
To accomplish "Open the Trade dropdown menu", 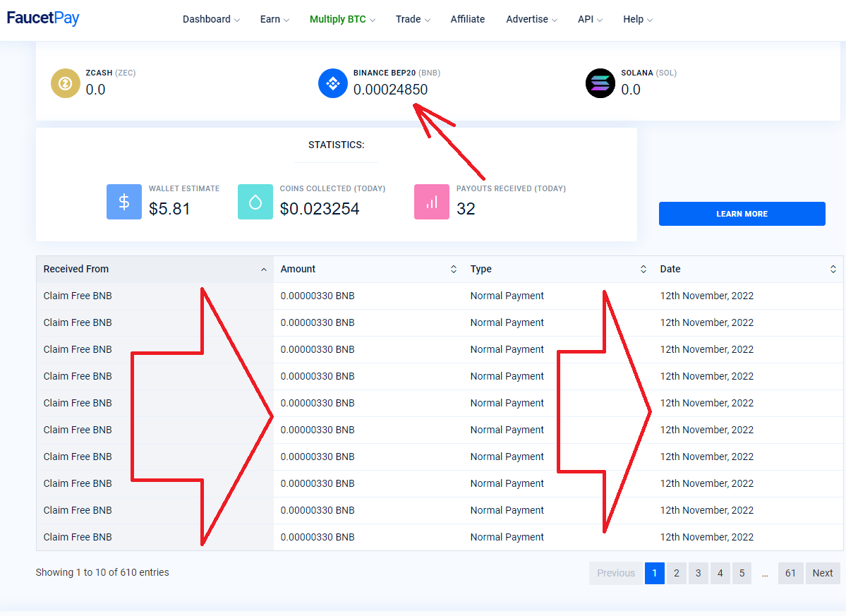I will click(413, 20).
